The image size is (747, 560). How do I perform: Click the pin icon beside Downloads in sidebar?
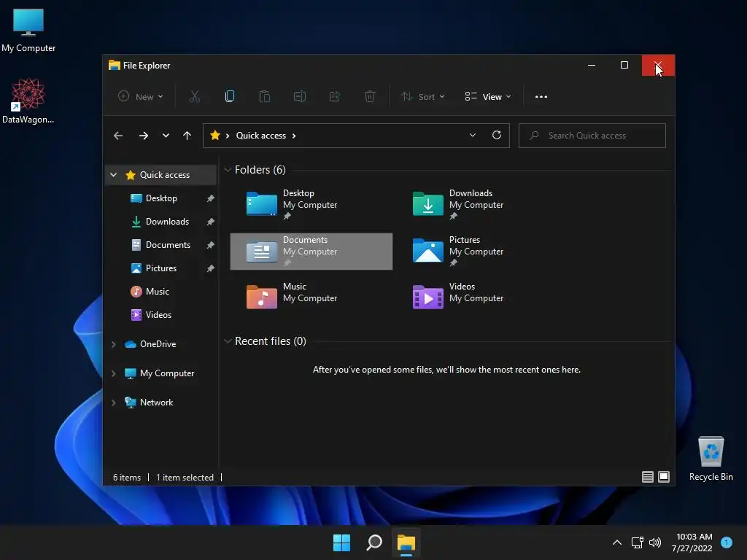tap(210, 222)
